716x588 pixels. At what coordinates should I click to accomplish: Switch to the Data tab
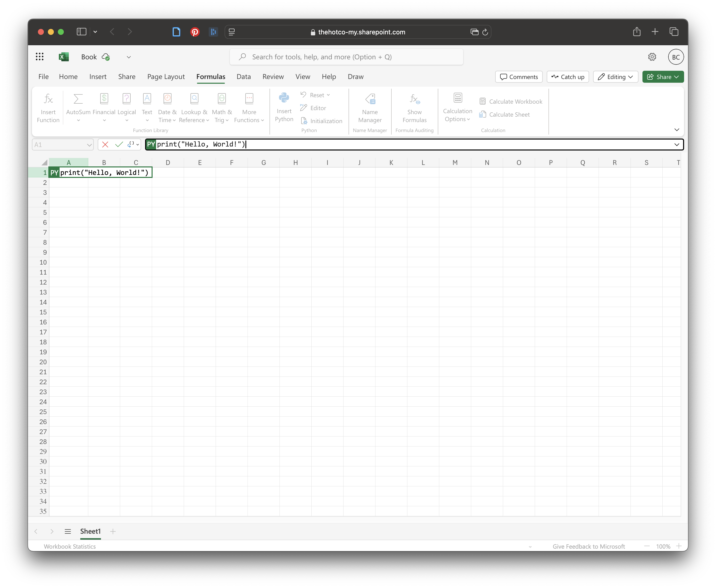243,77
